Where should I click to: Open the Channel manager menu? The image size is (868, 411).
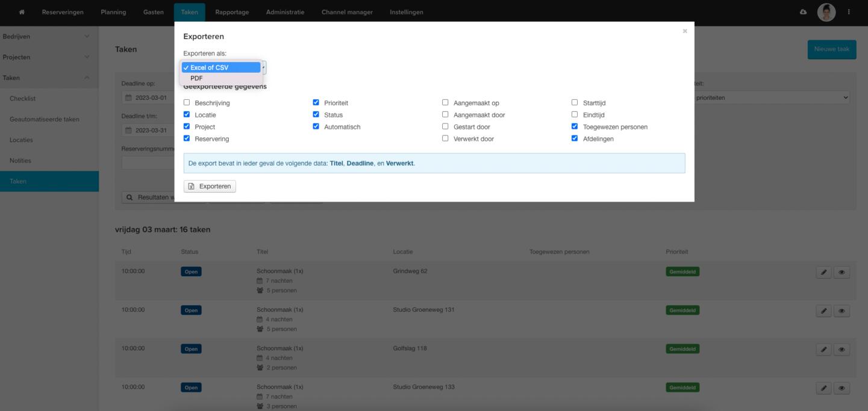pos(347,12)
